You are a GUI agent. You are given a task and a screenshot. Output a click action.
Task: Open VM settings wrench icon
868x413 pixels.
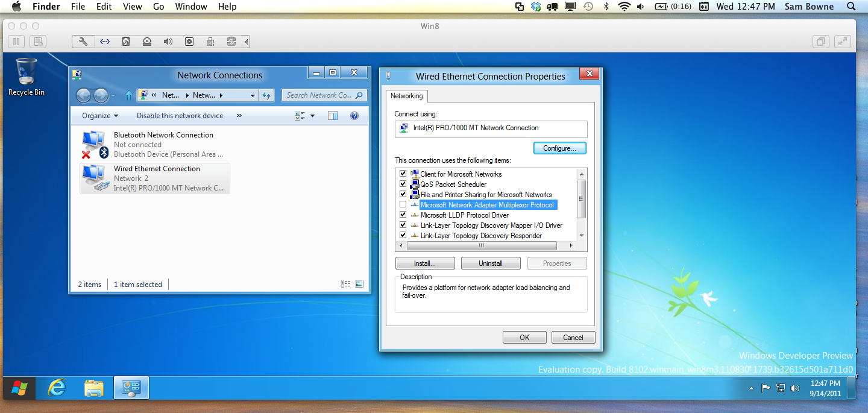83,42
